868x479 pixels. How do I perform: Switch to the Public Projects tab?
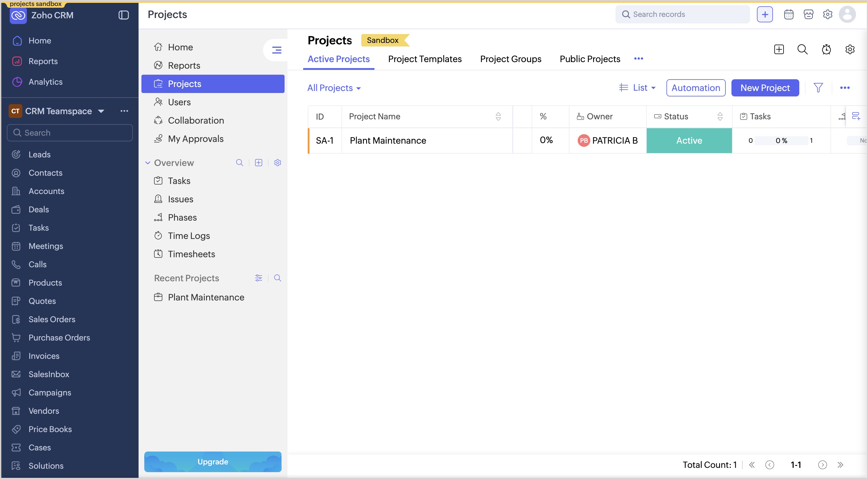point(590,59)
